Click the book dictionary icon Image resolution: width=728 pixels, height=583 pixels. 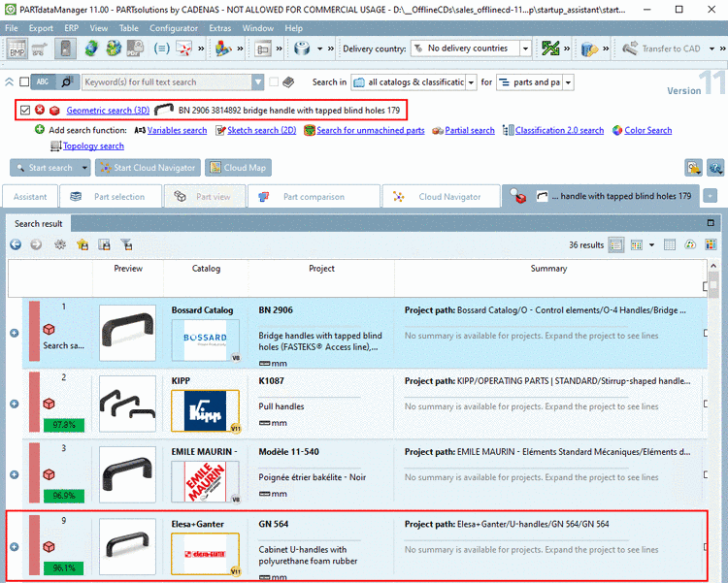point(288,82)
